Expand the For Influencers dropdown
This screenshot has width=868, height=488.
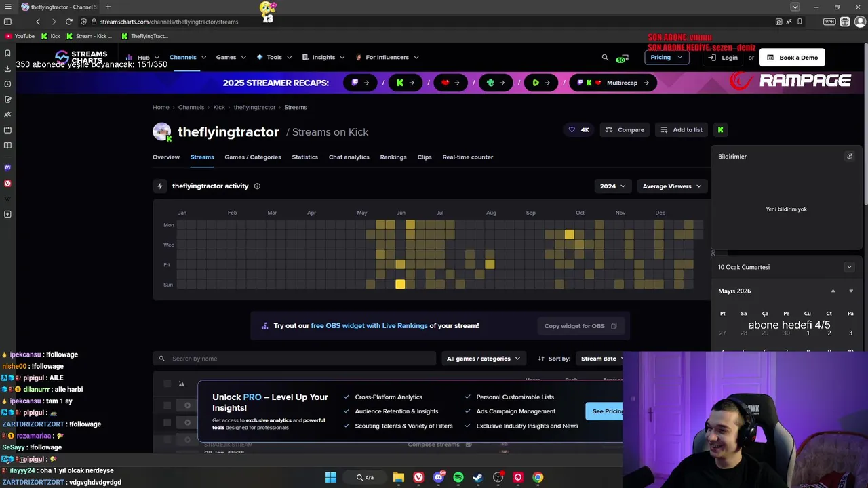pos(387,57)
